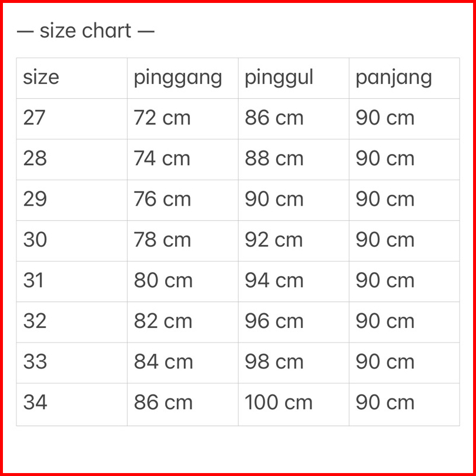The image size is (476, 476).
Task: Select the "pinggul" column header
Action: [279, 78]
